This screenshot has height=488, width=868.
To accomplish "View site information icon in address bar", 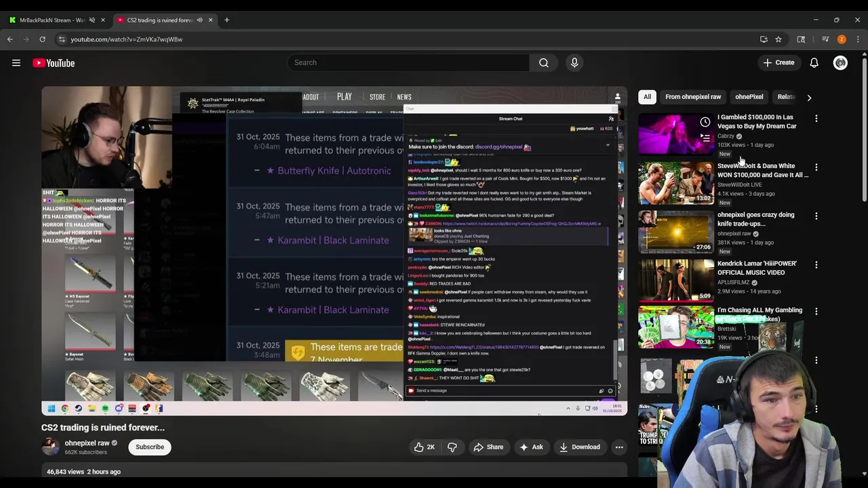I will tap(62, 39).
